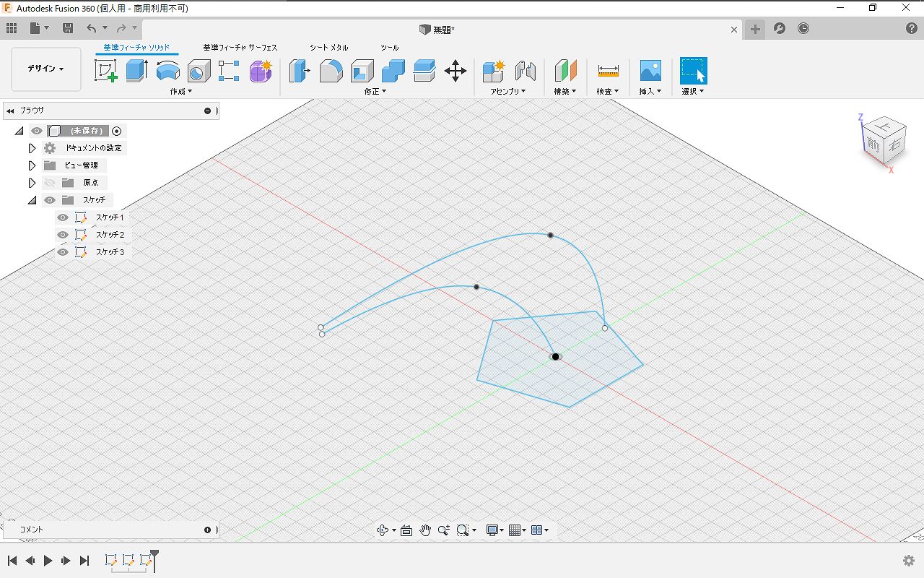
Task: Activate root component radio button
Action: click(117, 131)
